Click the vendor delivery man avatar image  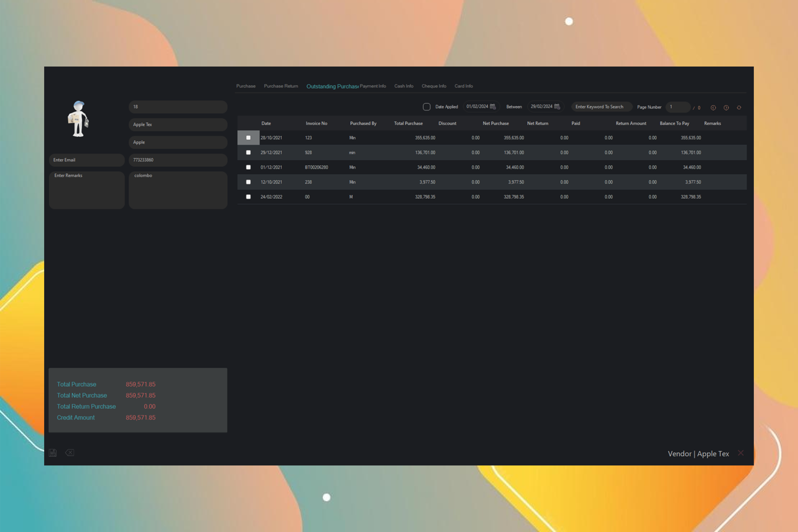pos(78,119)
